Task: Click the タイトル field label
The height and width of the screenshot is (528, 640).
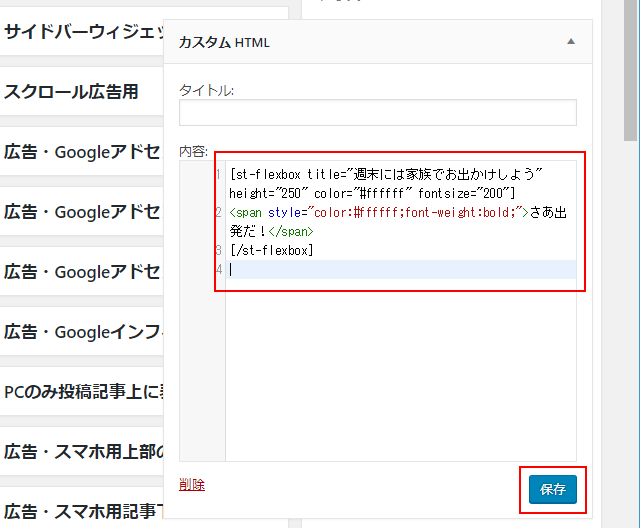Action: click(206, 91)
